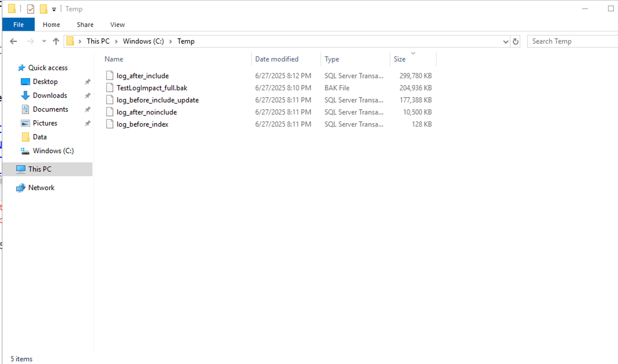Switch to the View ribbon tab
Image resolution: width=618 pixels, height=364 pixels.
(x=117, y=25)
